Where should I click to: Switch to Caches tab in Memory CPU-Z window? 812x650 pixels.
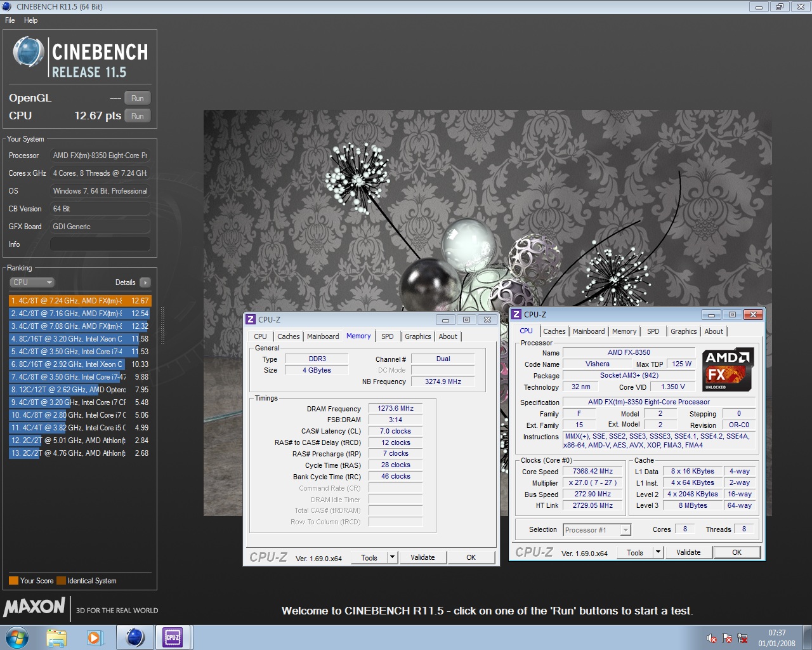289,336
